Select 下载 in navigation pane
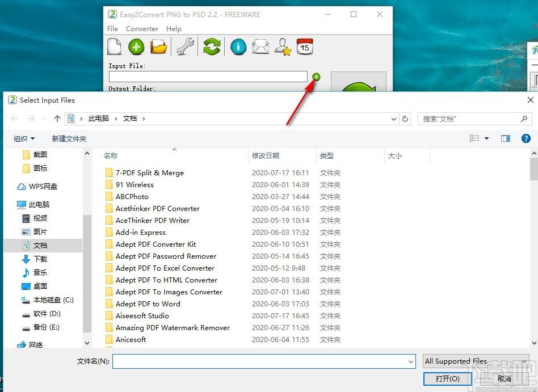Screen dimensions: 538x392 (40, 259)
